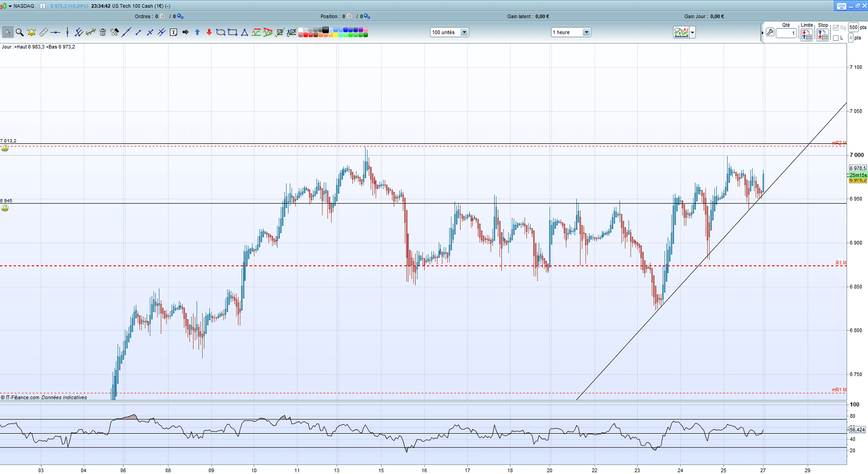Click the RSI value label 56,424
Viewport: 868px width, 474px height.
tap(857, 430)
